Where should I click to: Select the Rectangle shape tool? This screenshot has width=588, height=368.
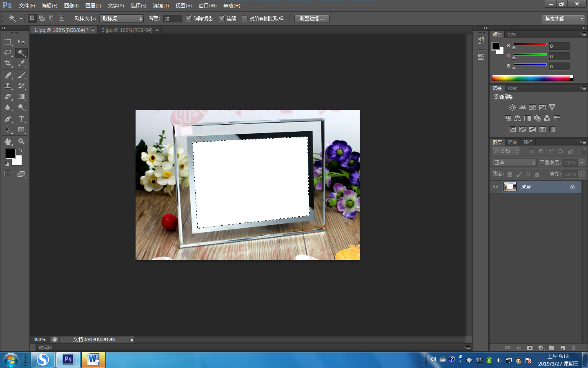(21, 130)
